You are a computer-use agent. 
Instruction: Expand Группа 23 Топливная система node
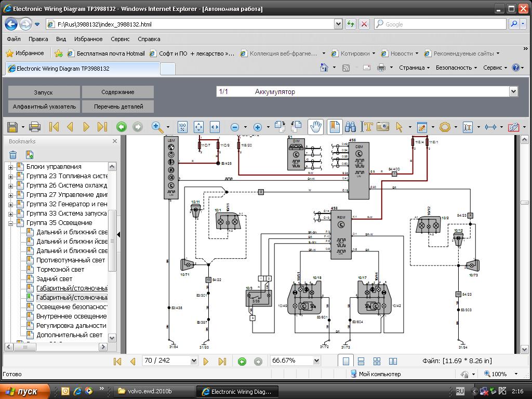[10, 177]
